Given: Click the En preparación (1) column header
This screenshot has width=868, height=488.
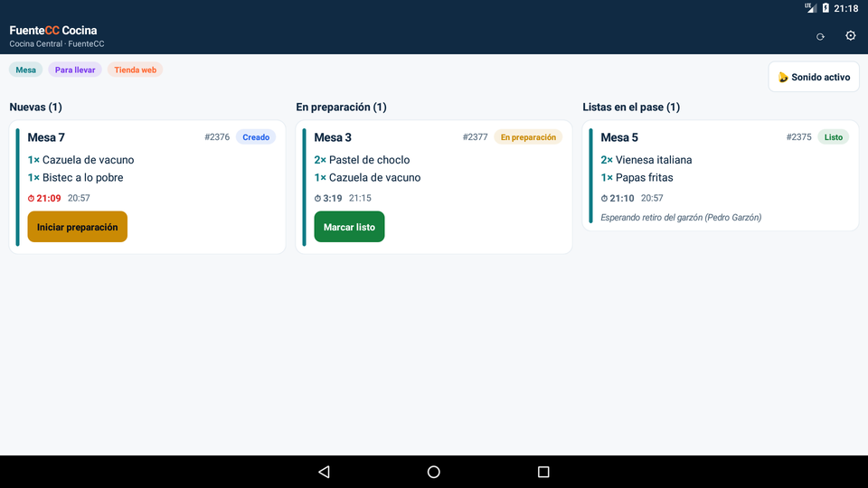Looking at the screenshot, I should [x=341, y=107].
